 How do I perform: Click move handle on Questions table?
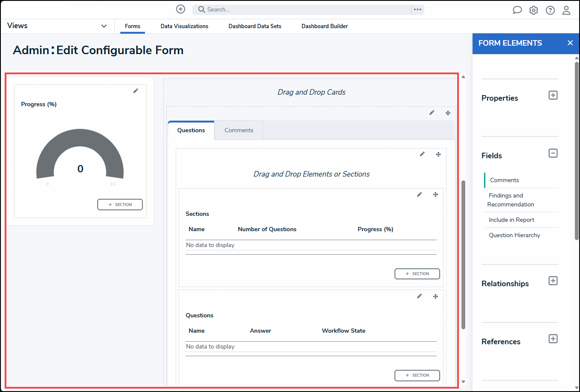click(435, 296)
